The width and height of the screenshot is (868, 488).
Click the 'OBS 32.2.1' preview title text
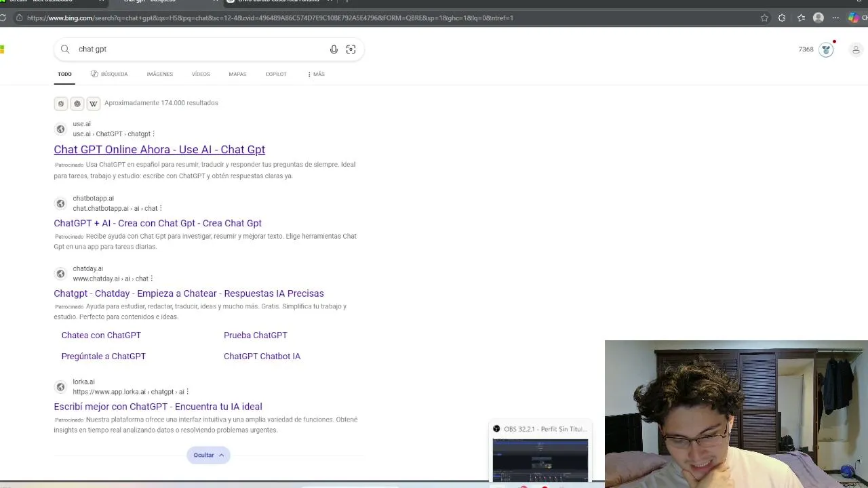click(x=545, y=429)
